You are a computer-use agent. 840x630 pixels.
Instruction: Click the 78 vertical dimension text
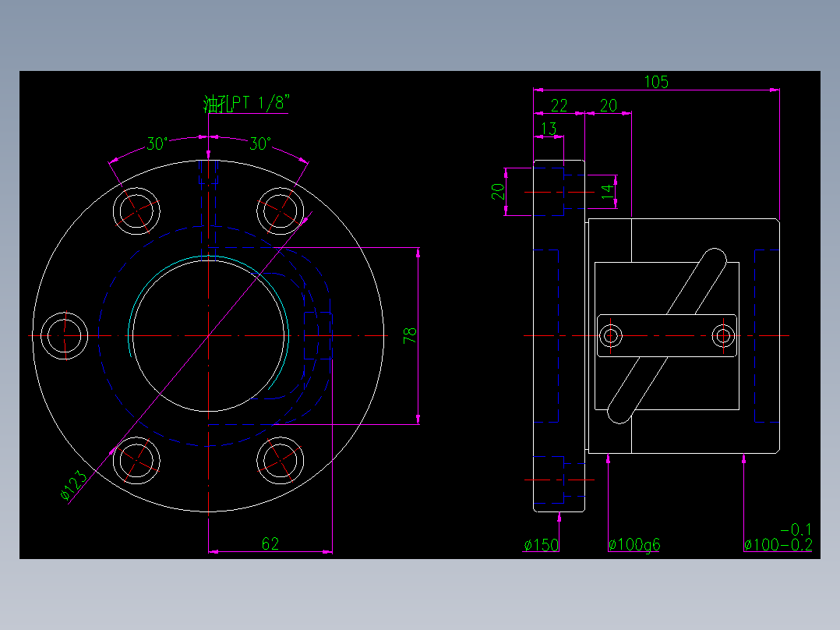pos(410,335)
